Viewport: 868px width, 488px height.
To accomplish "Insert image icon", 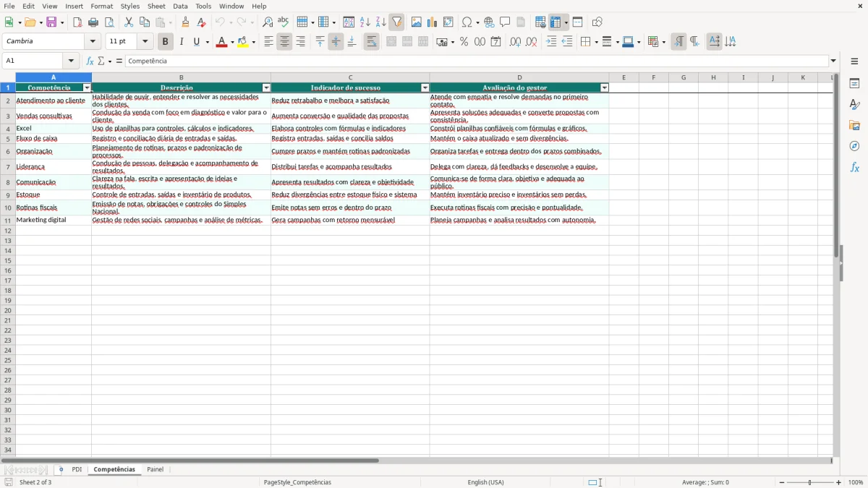I will coord(417,22).
